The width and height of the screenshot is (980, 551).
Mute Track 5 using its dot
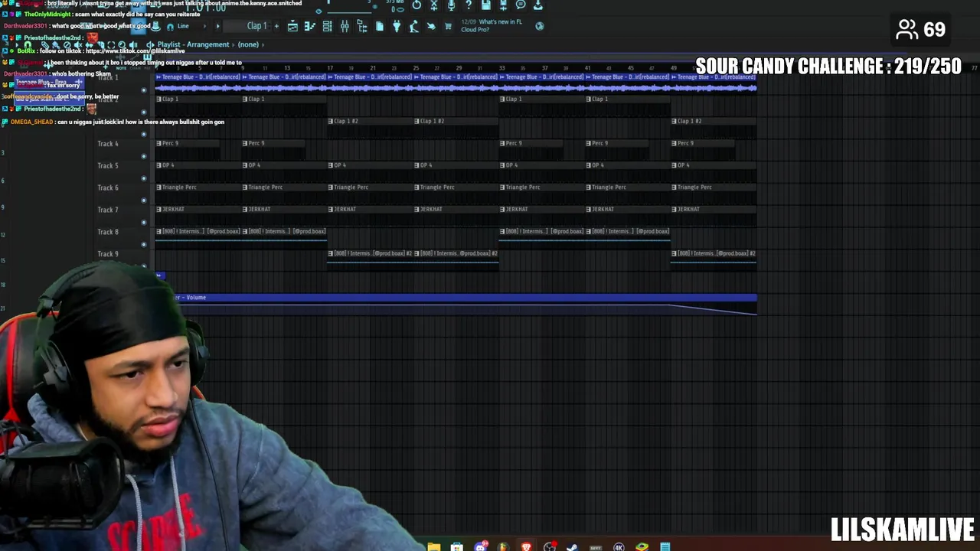point(143,178)
